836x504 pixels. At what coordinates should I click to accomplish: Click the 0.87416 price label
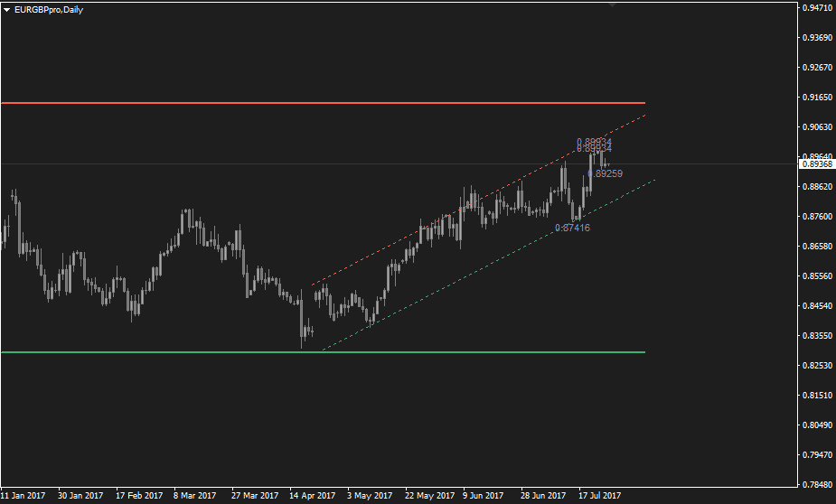pos(572,228)
